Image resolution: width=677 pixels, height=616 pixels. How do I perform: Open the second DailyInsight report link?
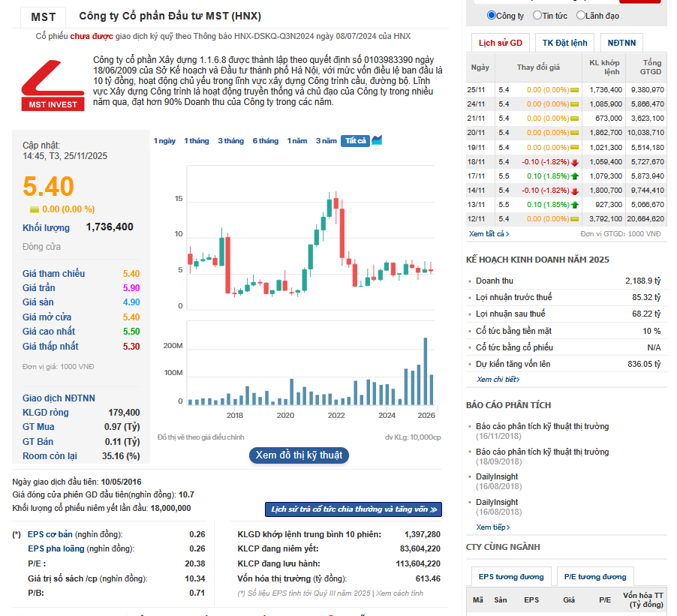(x=497, y=502)
